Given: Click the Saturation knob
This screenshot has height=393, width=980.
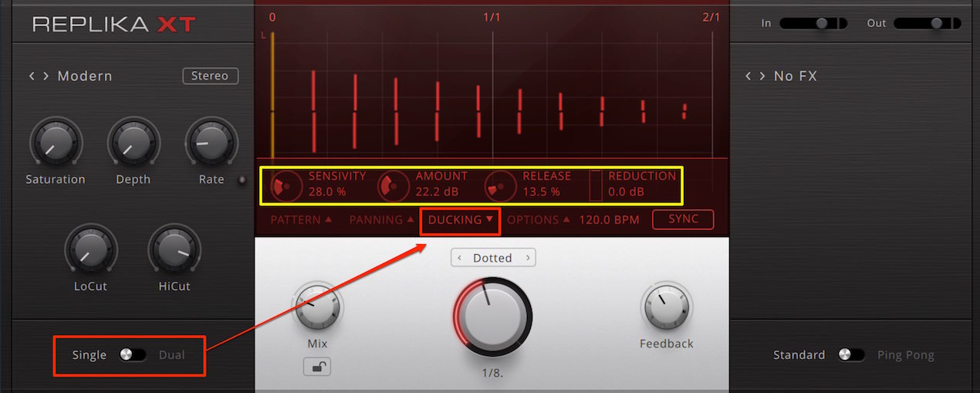Looking at the screenshot, I should pos(56,144).
